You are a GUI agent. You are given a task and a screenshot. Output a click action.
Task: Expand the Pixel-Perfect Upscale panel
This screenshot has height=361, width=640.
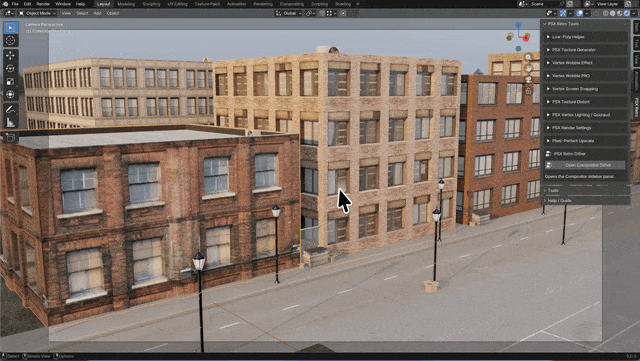(585, 141)
